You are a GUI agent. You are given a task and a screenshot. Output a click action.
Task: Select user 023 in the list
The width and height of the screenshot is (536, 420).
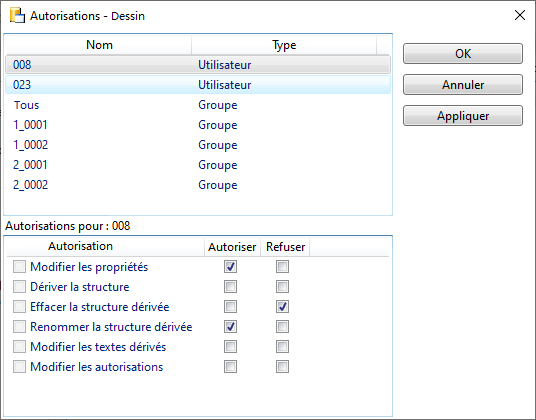tap(198, 85)
